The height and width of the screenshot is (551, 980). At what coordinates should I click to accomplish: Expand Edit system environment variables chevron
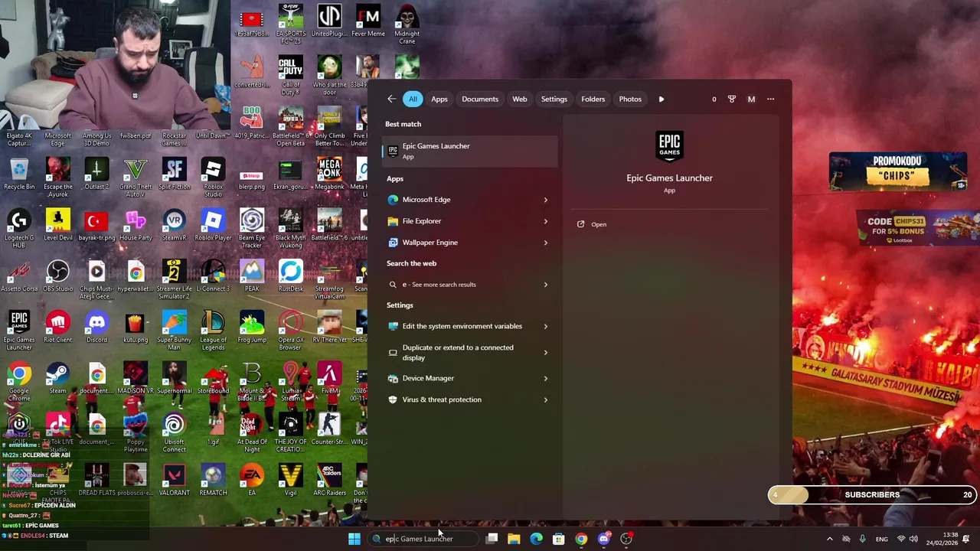tap(546, 326)
